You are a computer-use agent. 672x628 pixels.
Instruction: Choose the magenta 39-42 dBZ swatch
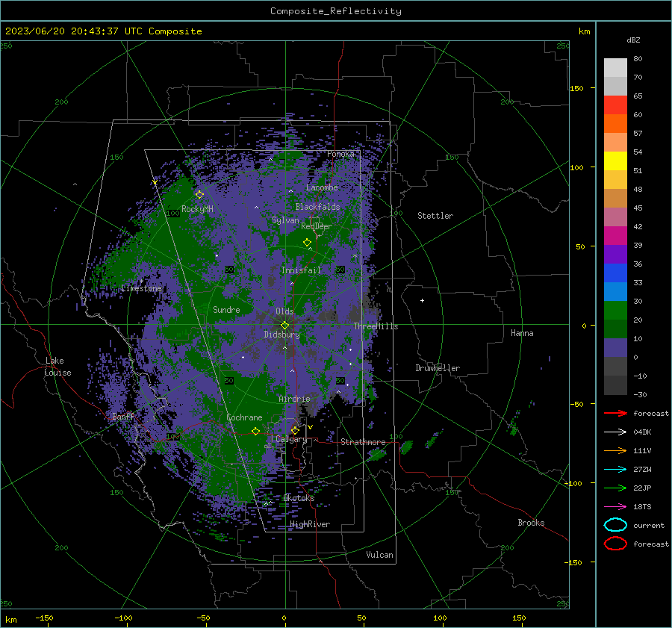click(x=615, y=235)
